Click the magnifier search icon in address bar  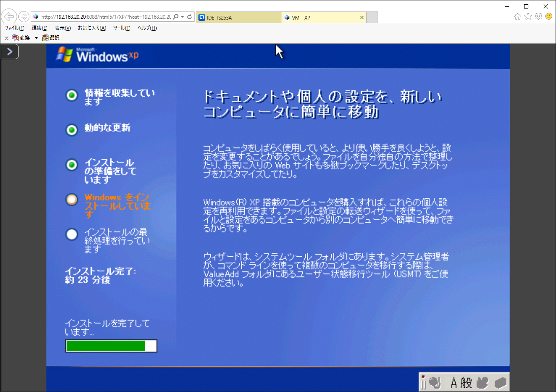[176, 17]
